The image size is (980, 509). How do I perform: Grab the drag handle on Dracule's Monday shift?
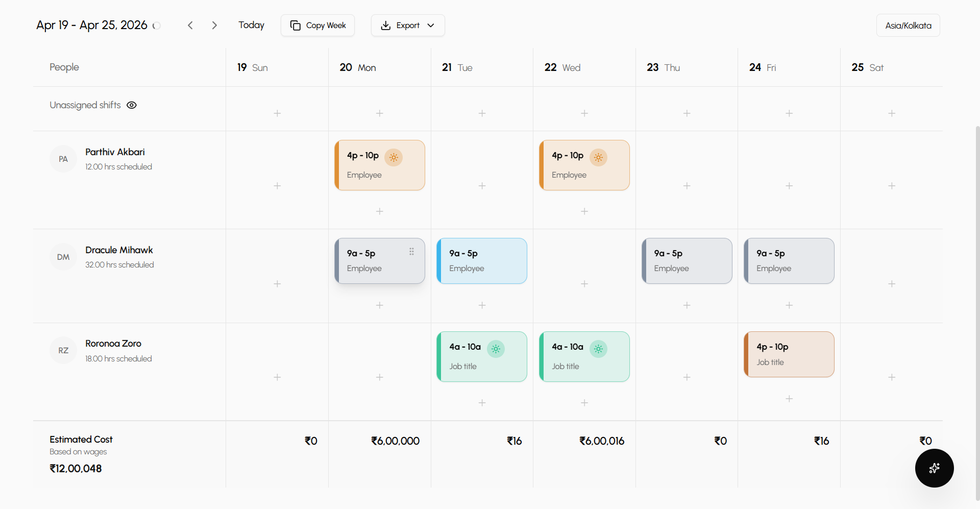[411, 251]
